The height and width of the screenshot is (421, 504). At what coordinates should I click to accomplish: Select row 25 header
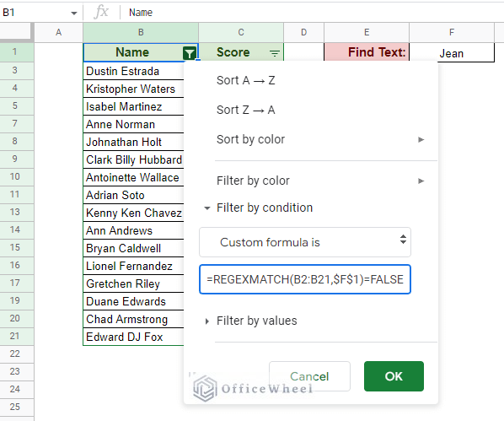pyautogui.click(x=17, y=407)
